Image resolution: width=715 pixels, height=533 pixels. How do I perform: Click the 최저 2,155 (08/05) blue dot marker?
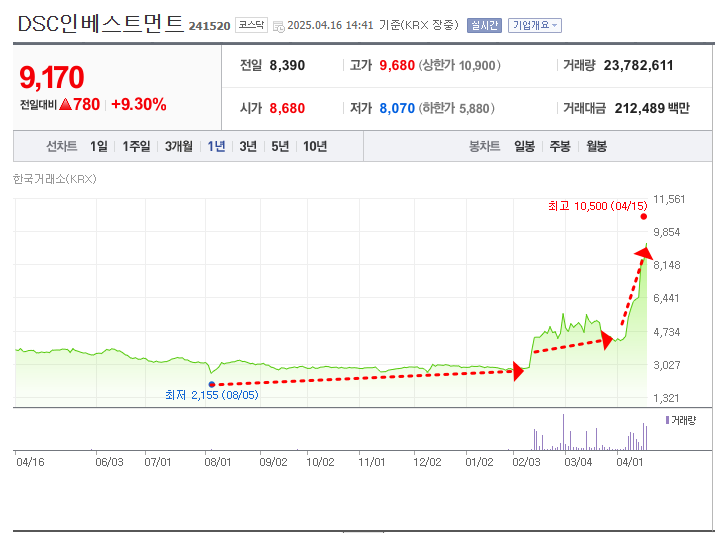click(x=212, y=384)
